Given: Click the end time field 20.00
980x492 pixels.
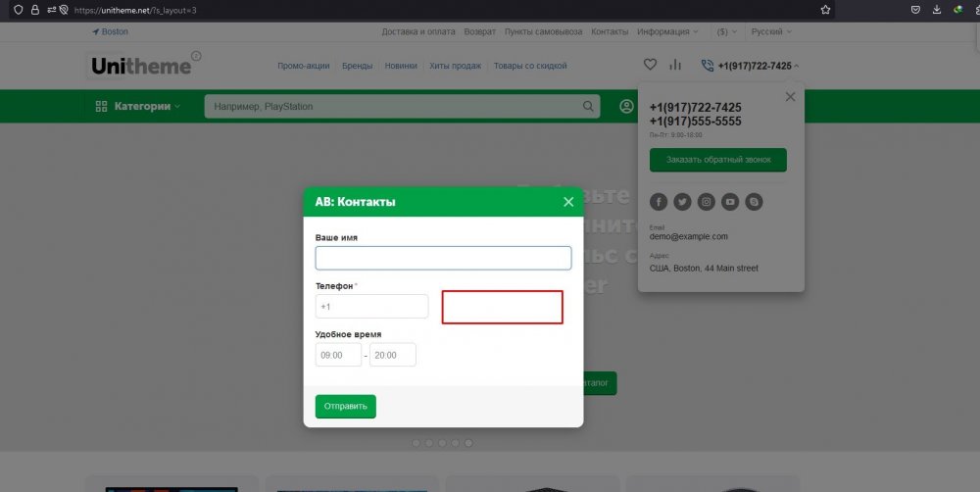Looking at the screenshot, I should [393, 355].
